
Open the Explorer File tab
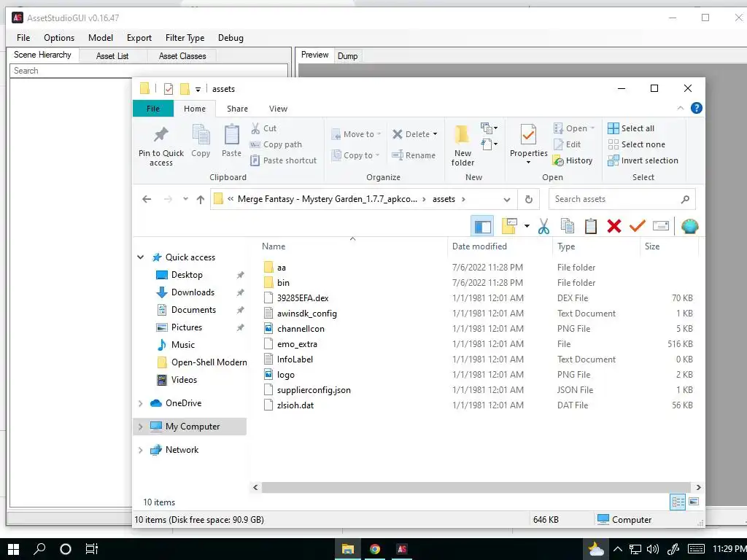[x=153, y=109]
